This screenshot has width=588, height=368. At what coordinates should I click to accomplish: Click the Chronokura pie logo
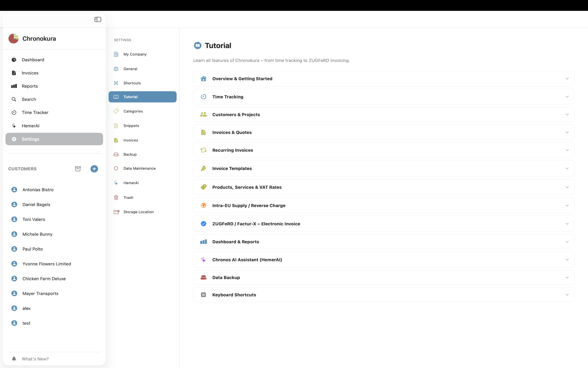[x=13, y=38]
